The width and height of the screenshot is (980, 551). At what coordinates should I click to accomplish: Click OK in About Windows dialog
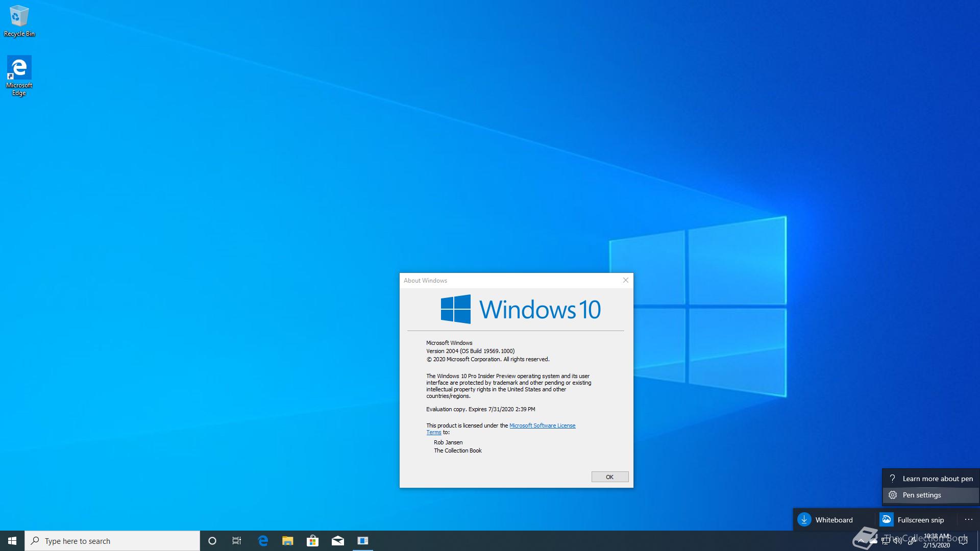pos(609,477)
